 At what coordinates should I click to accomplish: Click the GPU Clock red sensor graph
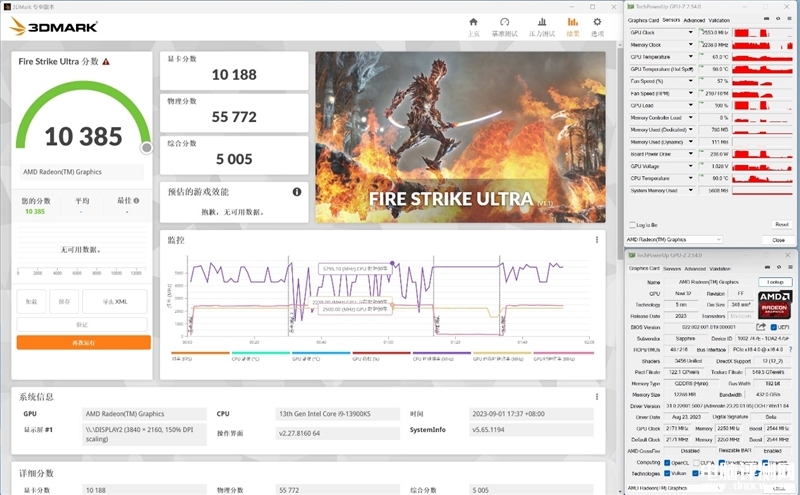(762, 32)
